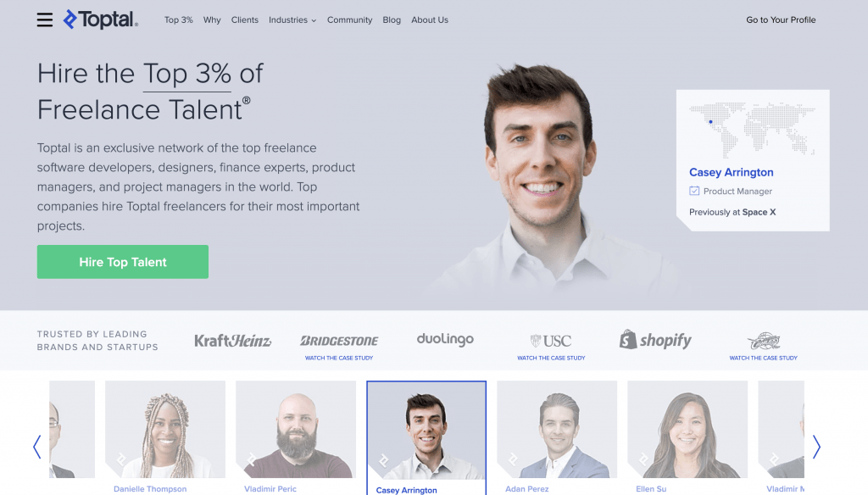
Task: Click the Hire Top Talent button
Action: (x=123, y=262)
